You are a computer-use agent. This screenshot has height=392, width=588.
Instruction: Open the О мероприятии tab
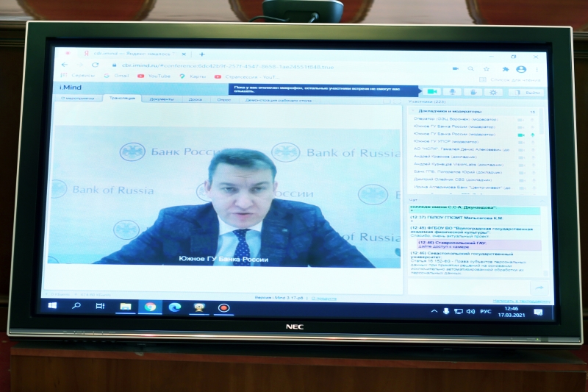[77, 99]
